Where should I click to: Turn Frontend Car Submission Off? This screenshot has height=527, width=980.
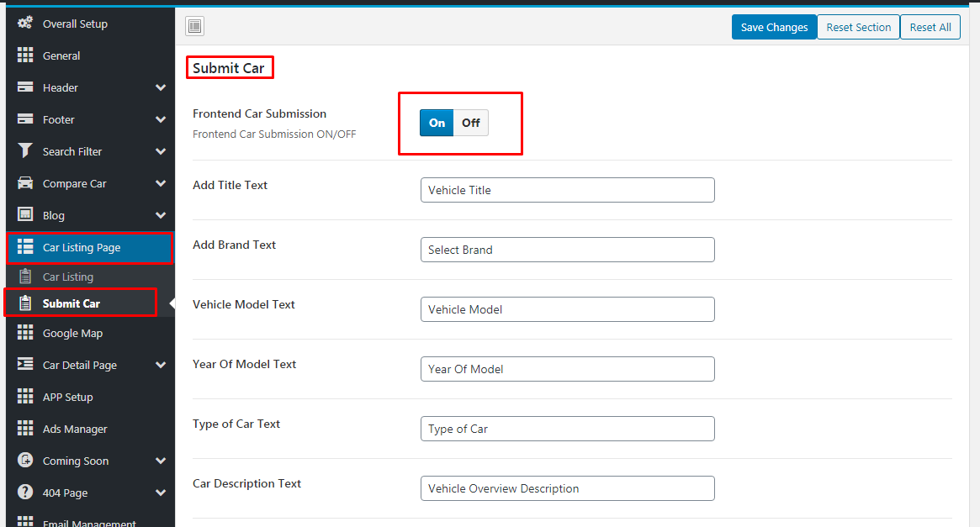(470, 123)
